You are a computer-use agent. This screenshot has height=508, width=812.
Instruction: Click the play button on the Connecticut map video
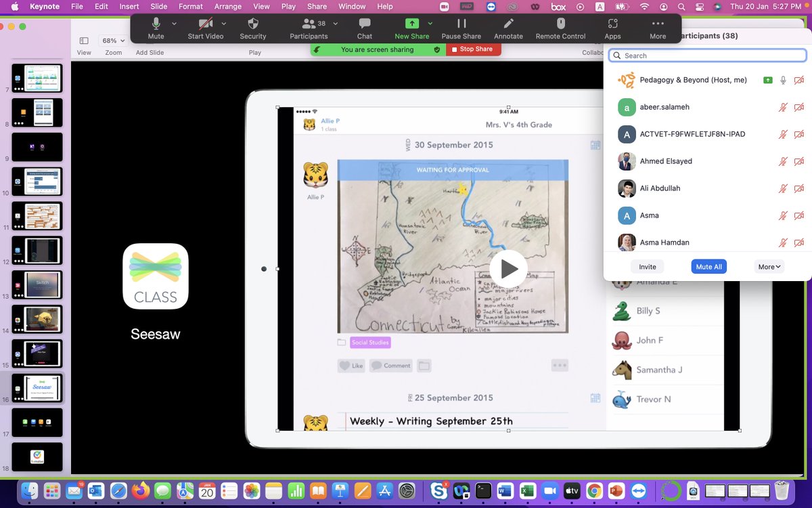509,269
